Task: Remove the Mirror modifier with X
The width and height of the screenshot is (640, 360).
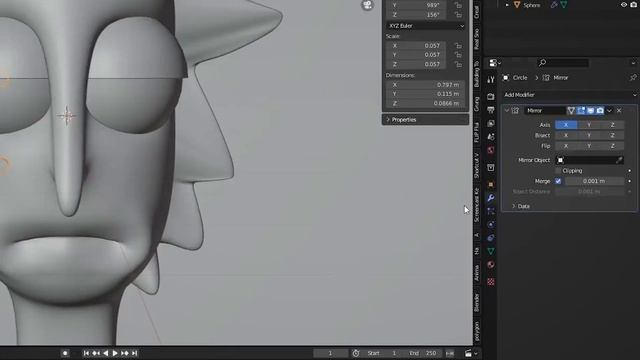Action: [619, 111]
